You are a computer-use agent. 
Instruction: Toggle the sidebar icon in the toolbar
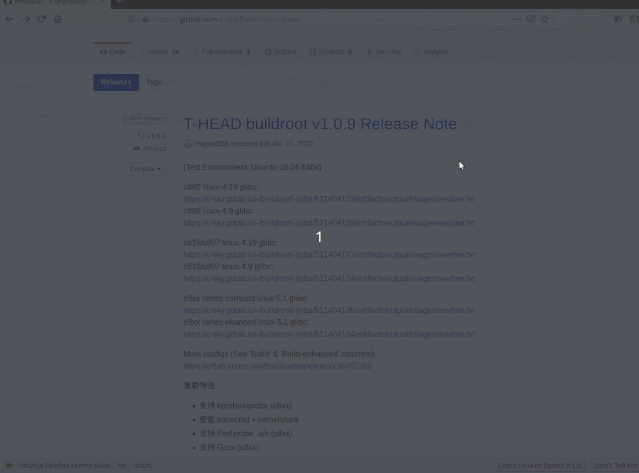point(634,19)
